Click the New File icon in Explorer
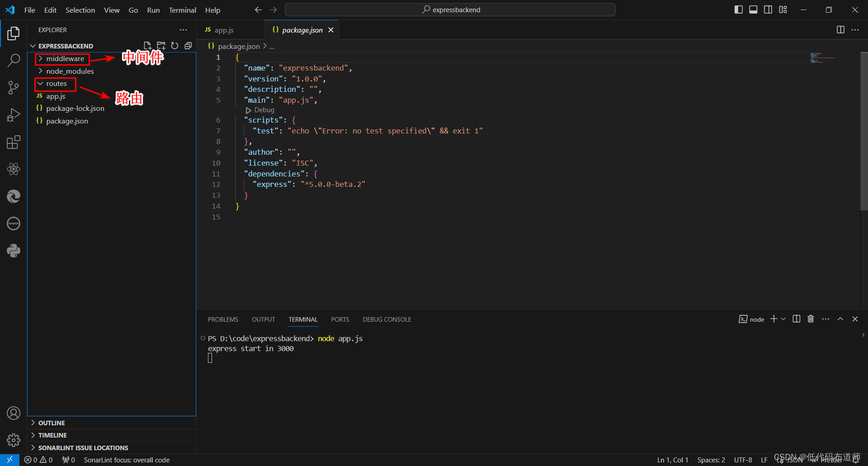The image size is (868, 466). tap(147, 46)
